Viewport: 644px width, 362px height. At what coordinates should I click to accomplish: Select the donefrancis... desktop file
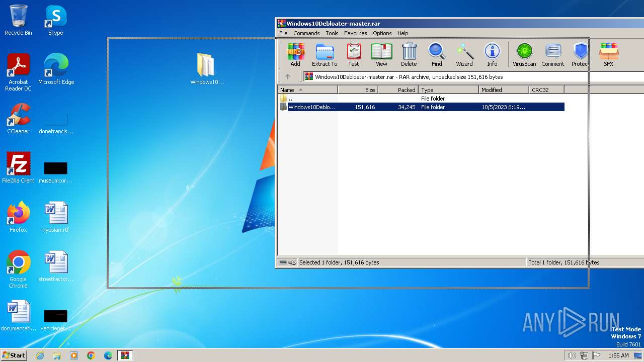pos(56,123)
